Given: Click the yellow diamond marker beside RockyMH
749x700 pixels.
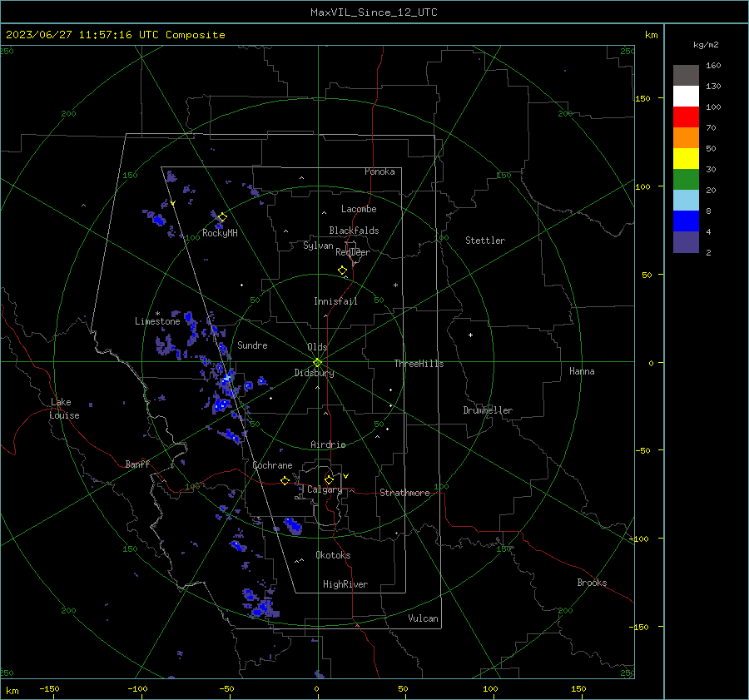Looking at the screenshot, I should click(222, 217).
